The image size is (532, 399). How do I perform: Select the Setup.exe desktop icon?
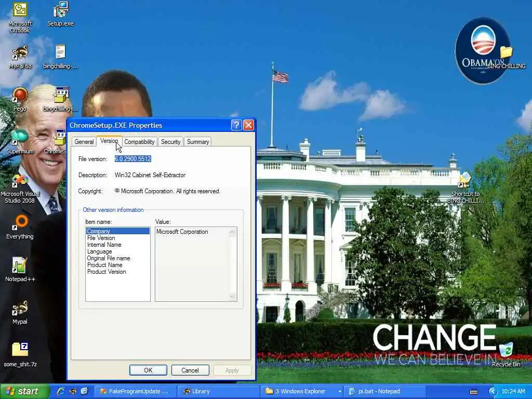click(60, 14)
